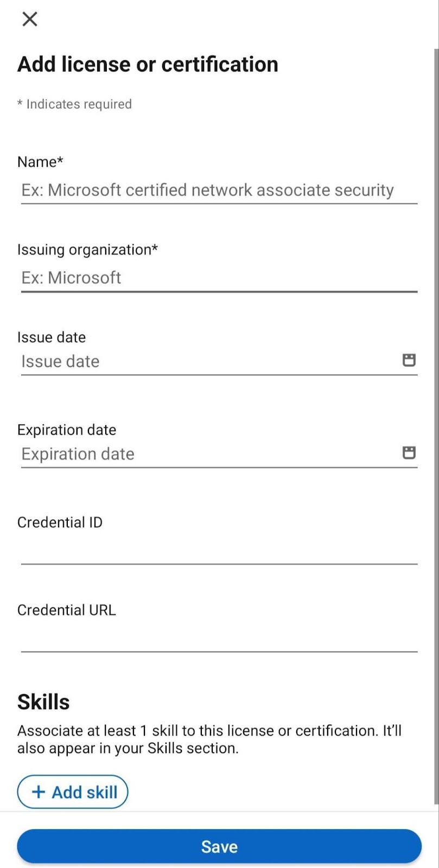Click the Add skill button
This screenshot has height=868, width=439.
point(72,792)
